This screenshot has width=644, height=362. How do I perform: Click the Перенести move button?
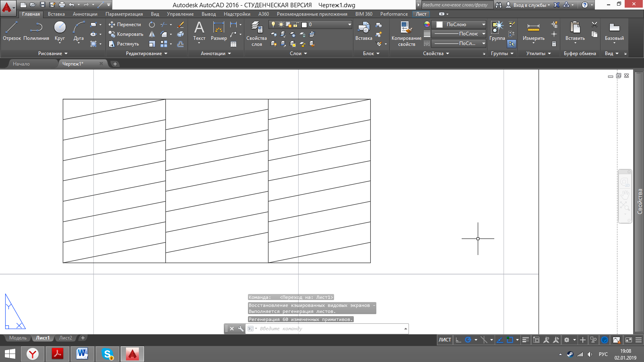125,25
